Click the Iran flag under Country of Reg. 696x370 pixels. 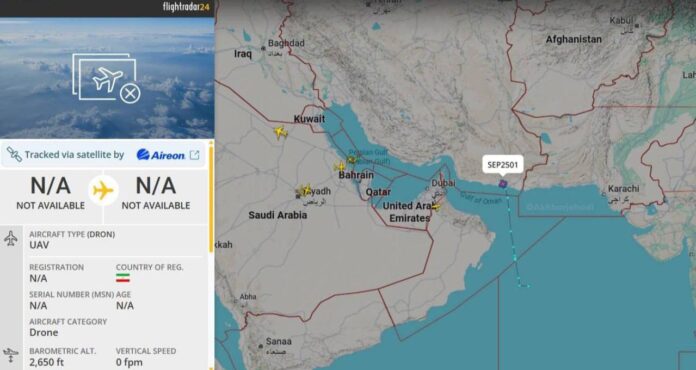tap(123, 278)
